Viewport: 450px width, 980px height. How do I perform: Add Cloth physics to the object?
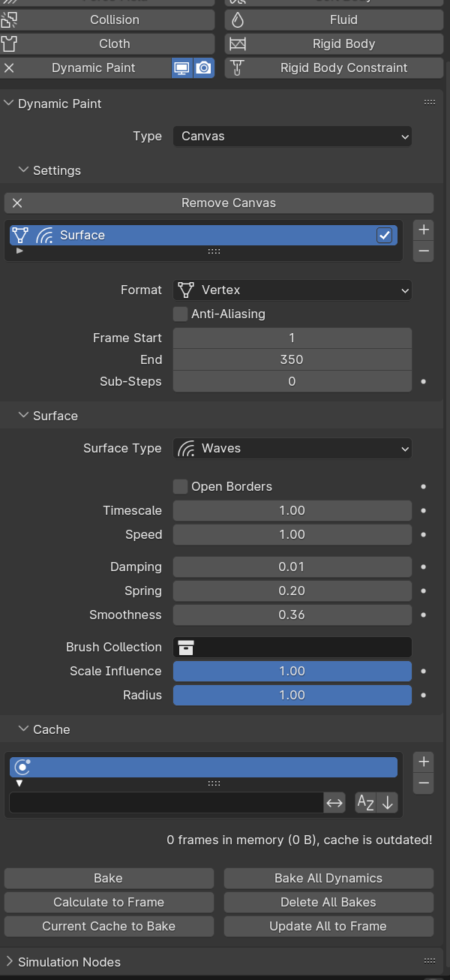(114, 44)
